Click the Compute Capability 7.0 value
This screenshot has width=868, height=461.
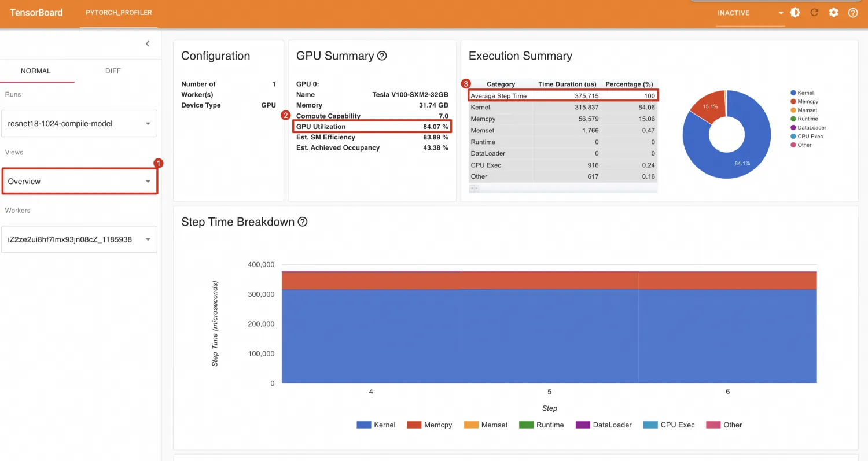click(443, 116)
